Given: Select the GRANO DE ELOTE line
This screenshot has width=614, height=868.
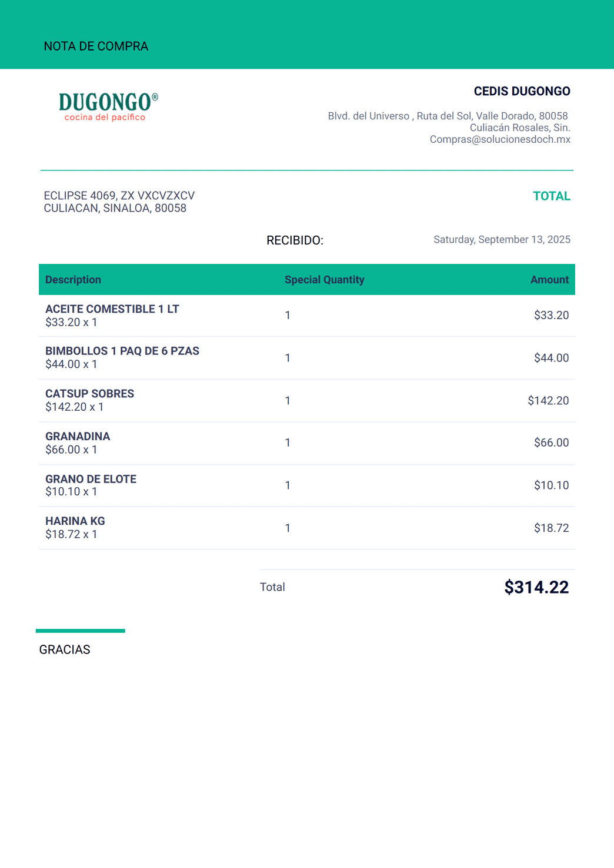Looking at the screenshot, I should pos(307,485).
